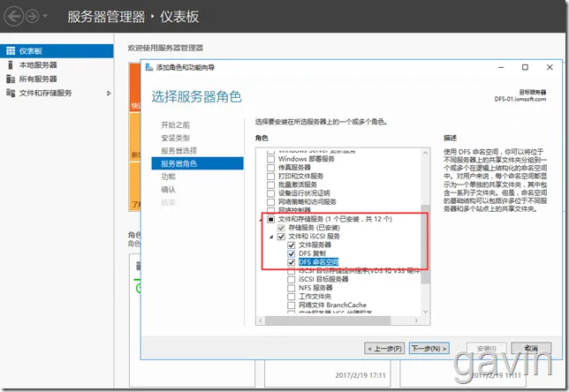
Task: Click the roles list vertical scrollbar
Action: pos(425,232)
